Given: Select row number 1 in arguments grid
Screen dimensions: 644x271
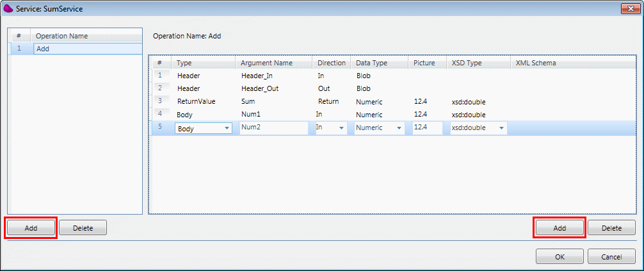Looking at the screenshot, I should point(160,75).
